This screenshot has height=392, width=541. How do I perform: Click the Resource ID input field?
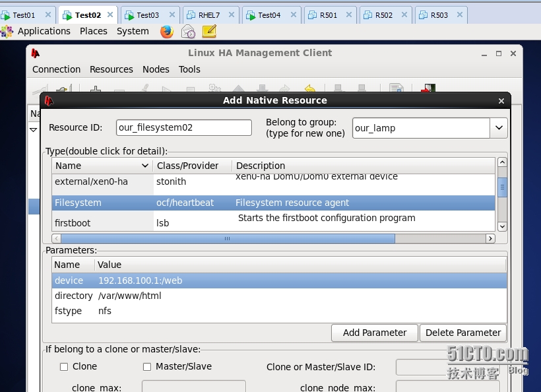(184, 127)
